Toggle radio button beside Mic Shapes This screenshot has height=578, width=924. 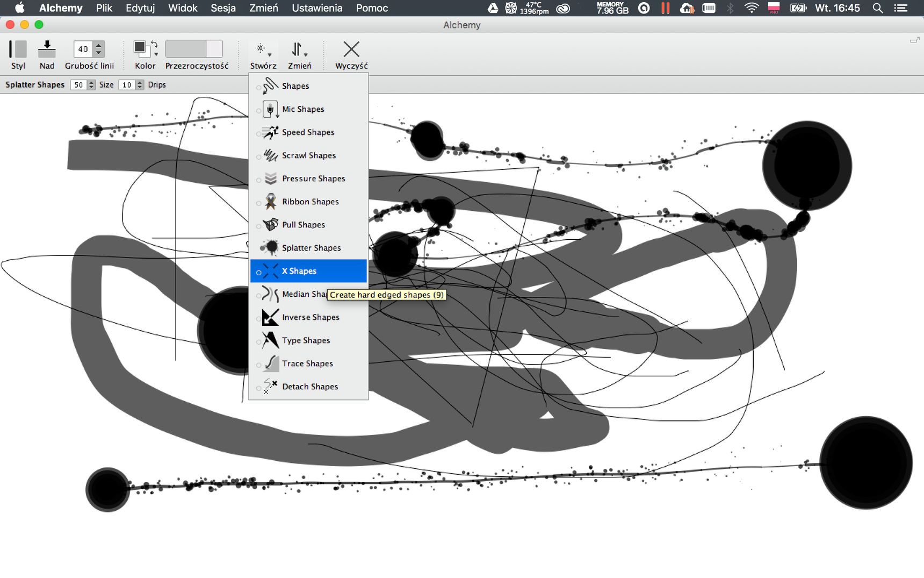(x=259, y=110)
